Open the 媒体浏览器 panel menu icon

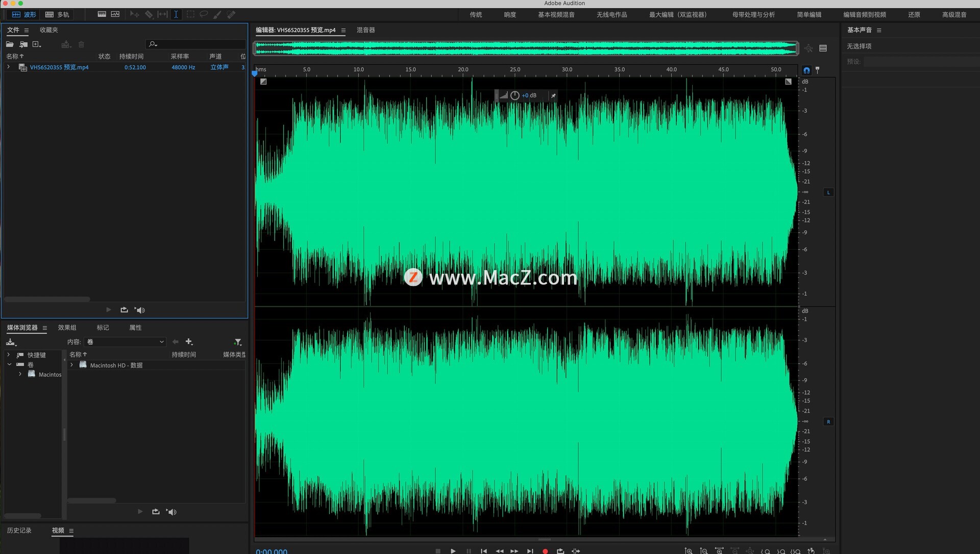click(x=45, y=328)
